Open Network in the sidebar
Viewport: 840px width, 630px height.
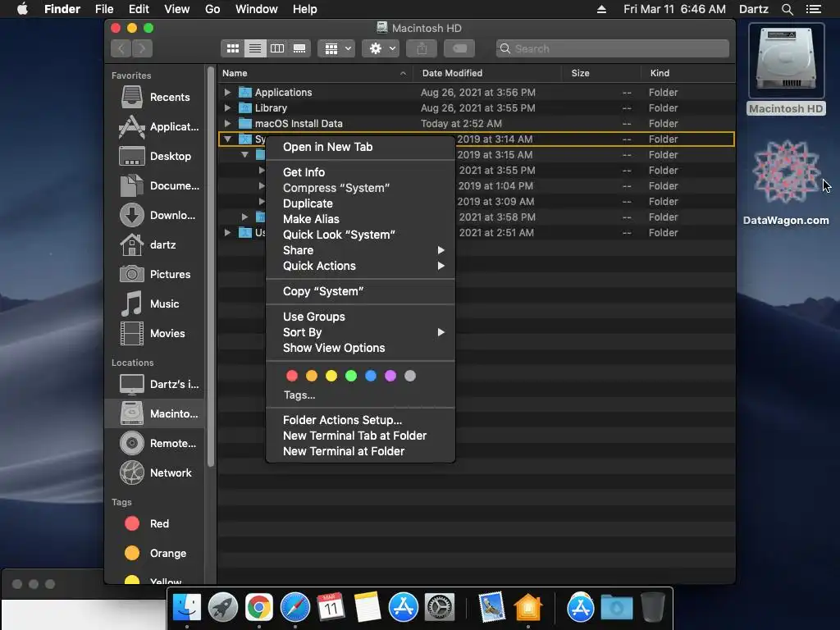(155, 472)
